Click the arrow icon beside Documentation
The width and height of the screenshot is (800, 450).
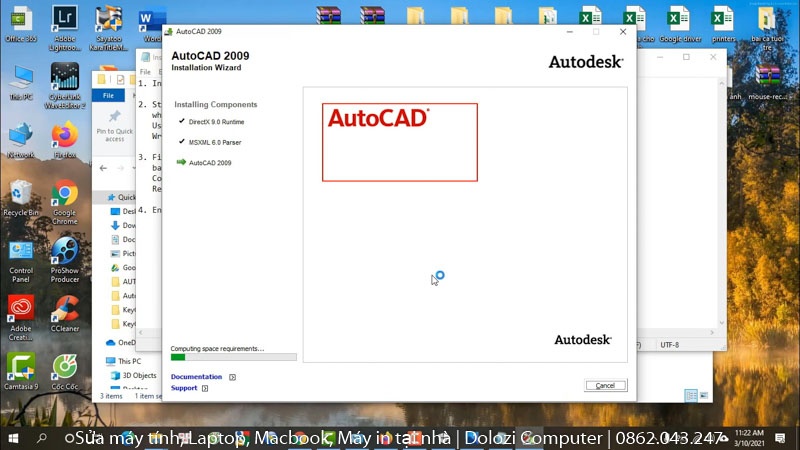coord(232,377)
